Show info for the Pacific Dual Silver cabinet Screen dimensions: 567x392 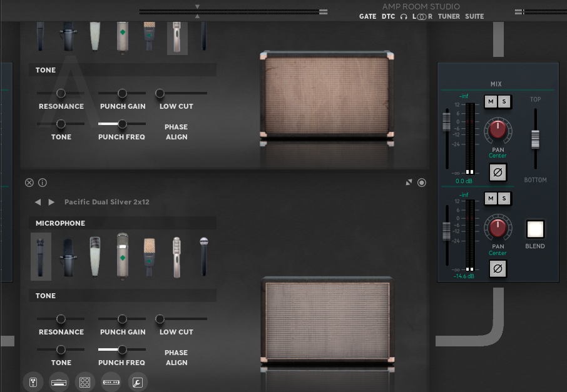point(43,183)
